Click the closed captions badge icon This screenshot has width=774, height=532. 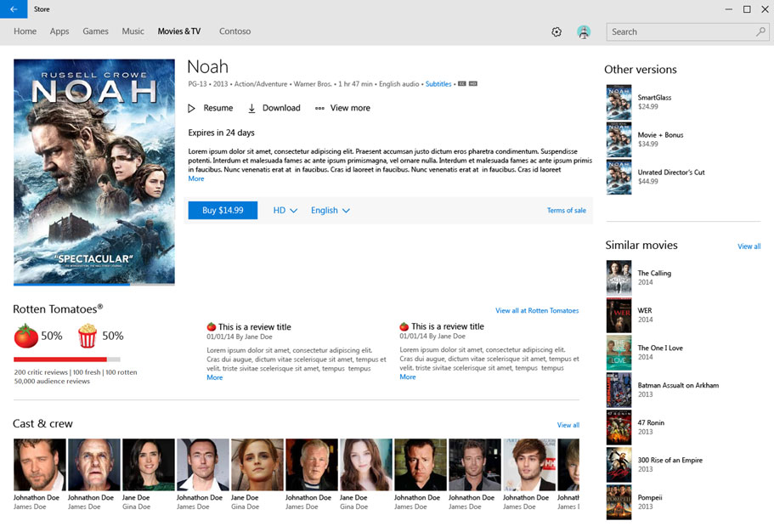click(462, 84)
